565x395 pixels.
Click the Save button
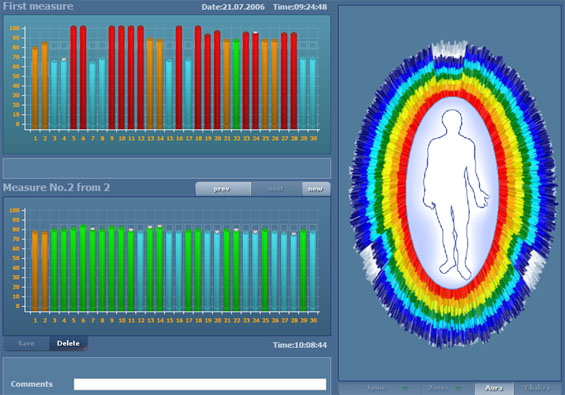coord(26,343)
